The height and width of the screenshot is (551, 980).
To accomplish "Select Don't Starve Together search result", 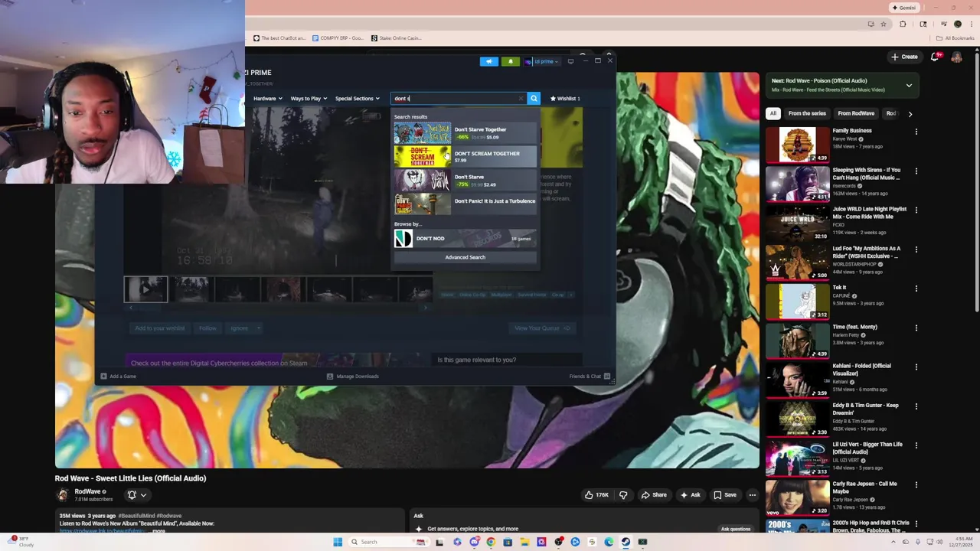I will pos(465,132).
